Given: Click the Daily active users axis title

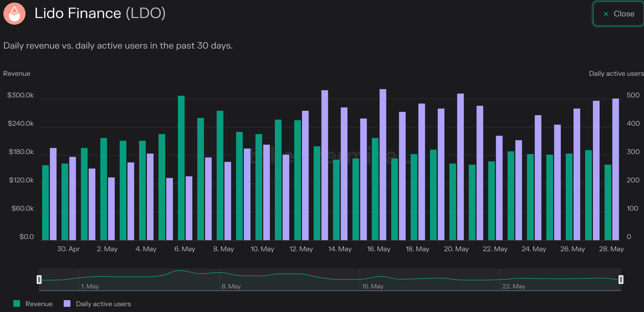Looking at the screenshot, I should [616, 74].
